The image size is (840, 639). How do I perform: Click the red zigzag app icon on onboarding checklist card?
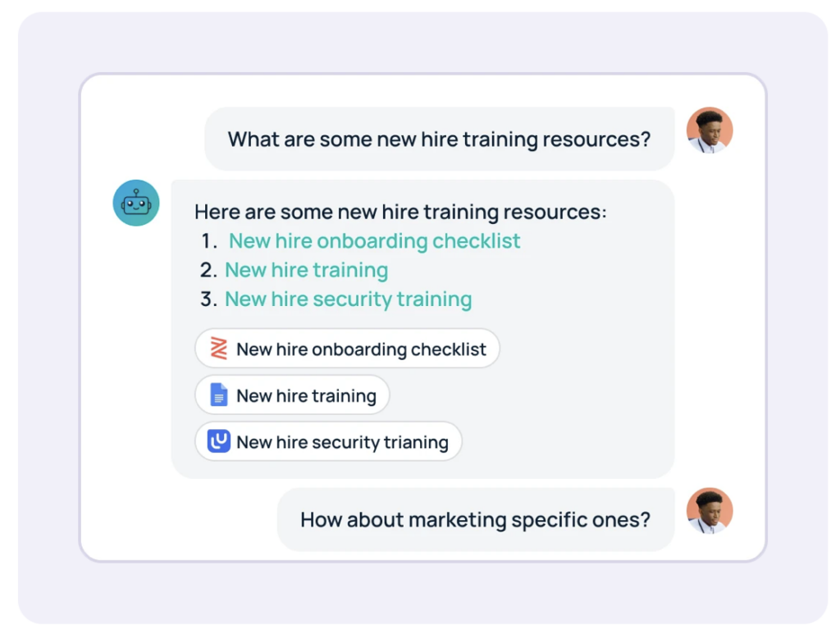[x=217, y=348]
